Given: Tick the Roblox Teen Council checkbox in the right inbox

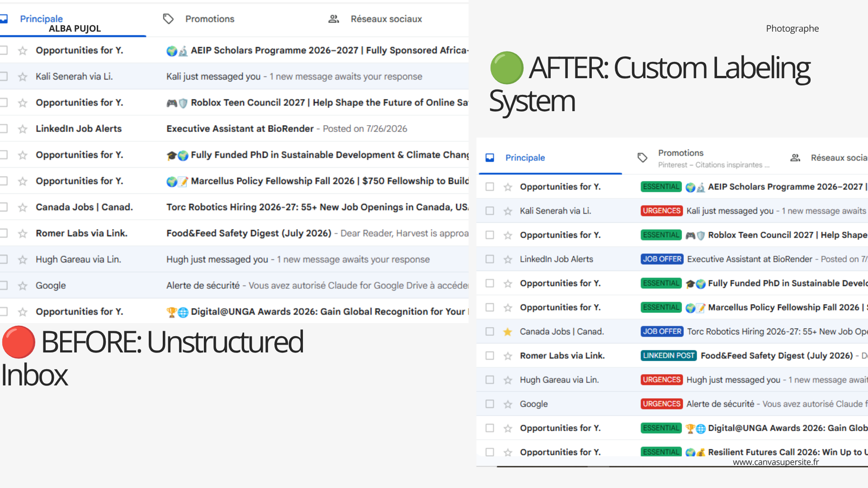Looking at the screenshot, I should [490, 235].
